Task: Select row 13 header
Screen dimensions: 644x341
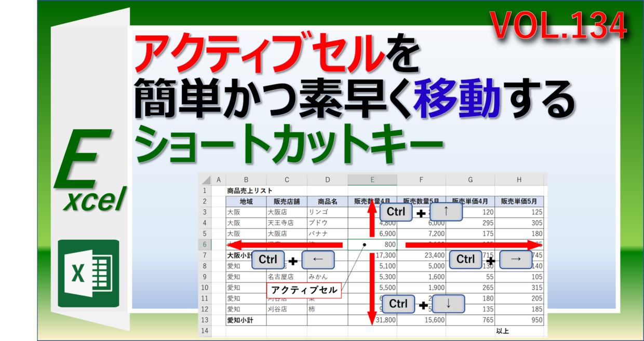Action: click(x=205, y=320)
